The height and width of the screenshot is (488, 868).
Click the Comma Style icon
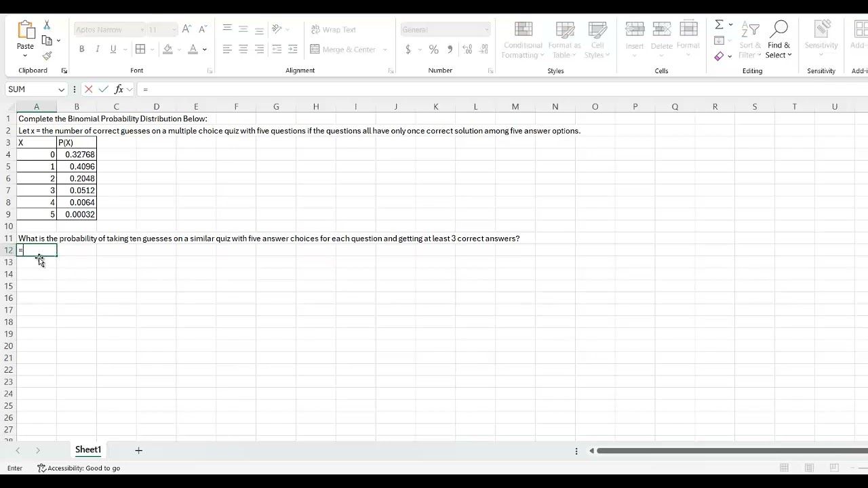450,49
